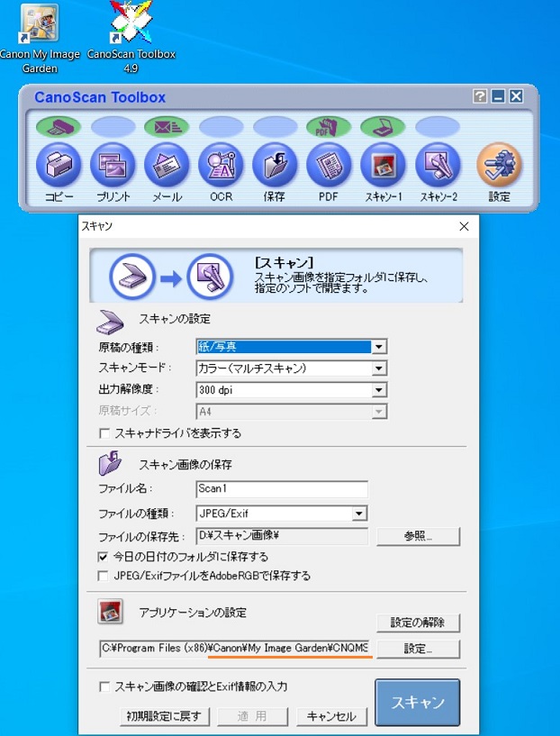
Task: Click the application icon beside アプリケーションの設定
Action: [x=110, y=611]
